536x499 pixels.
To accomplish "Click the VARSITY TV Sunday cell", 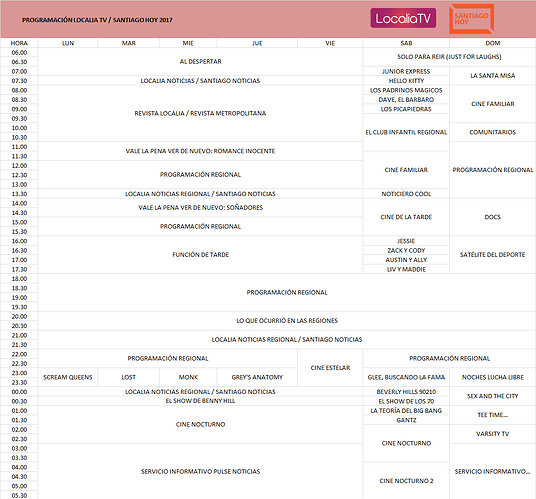I will pyautogui.click(x=493, y=434).
